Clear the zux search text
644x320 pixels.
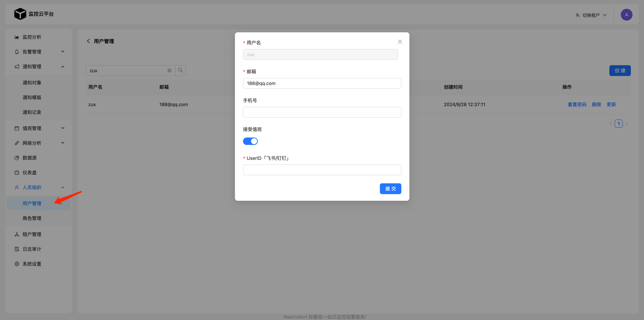[x=169, y=71]
